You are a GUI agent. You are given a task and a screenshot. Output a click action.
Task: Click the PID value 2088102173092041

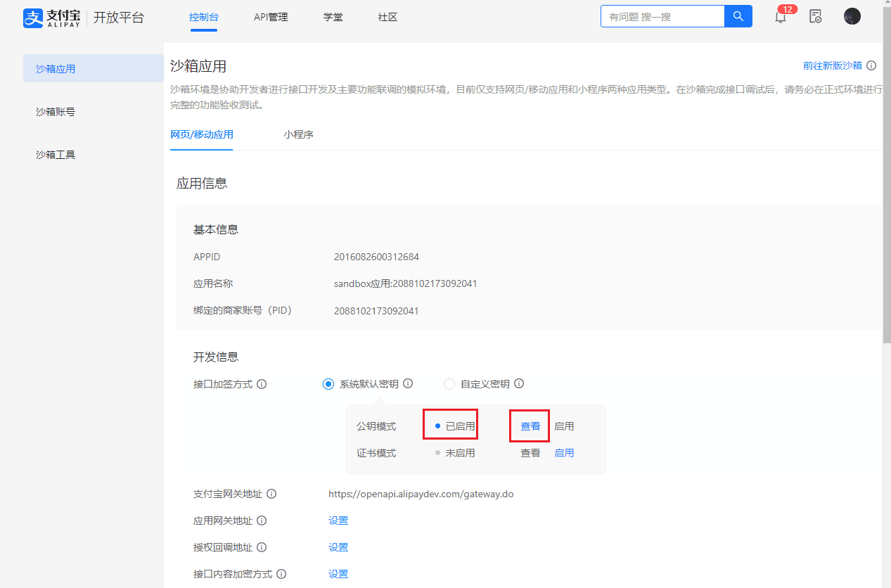coord(376,310)
